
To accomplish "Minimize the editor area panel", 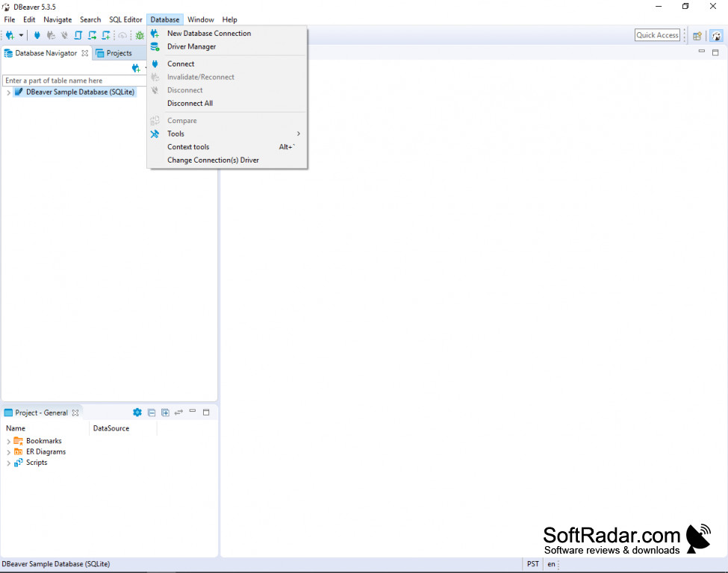I will [x=702, y=51].
